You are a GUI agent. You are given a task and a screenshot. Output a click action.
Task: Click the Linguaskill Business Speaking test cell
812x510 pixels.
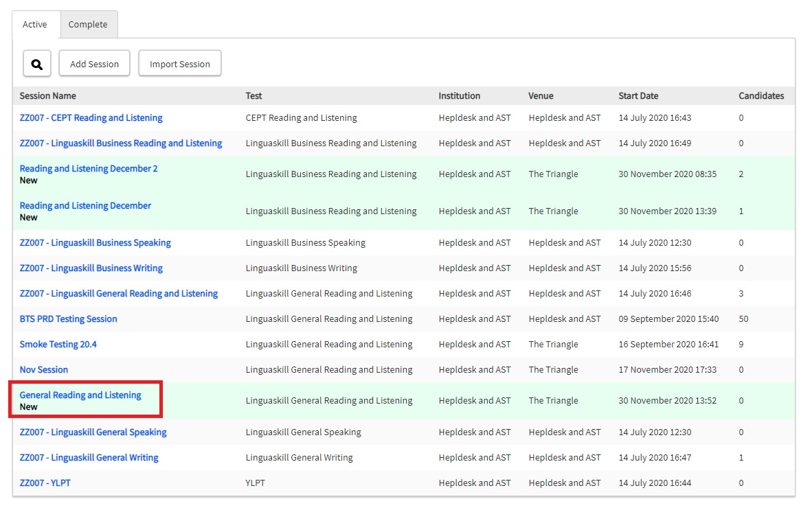pos(306,242)
